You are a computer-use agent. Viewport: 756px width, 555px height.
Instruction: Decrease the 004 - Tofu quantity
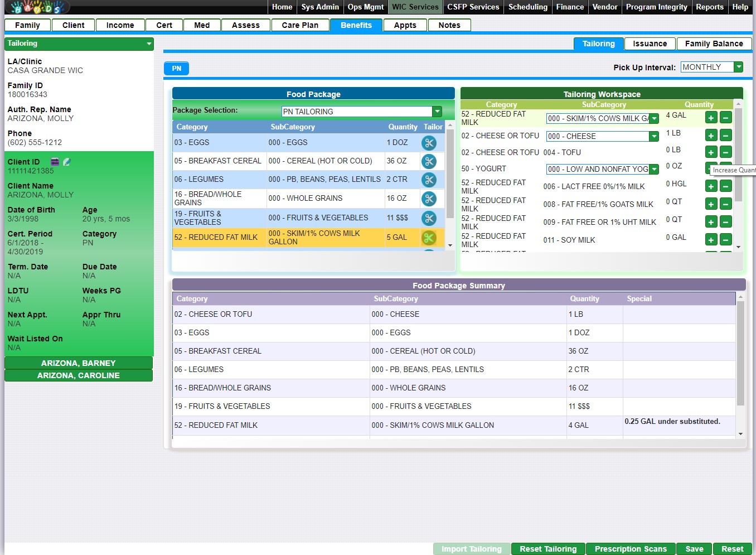725,152
